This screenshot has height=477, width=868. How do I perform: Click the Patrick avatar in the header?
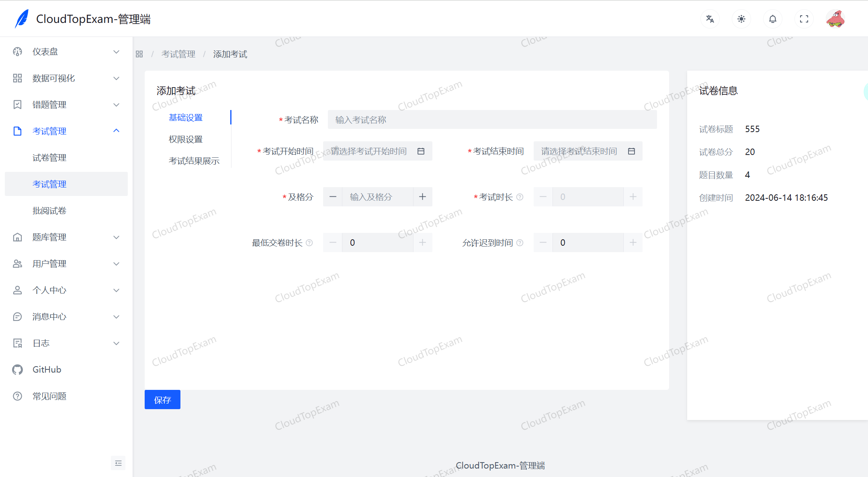(x=835, y=18)
